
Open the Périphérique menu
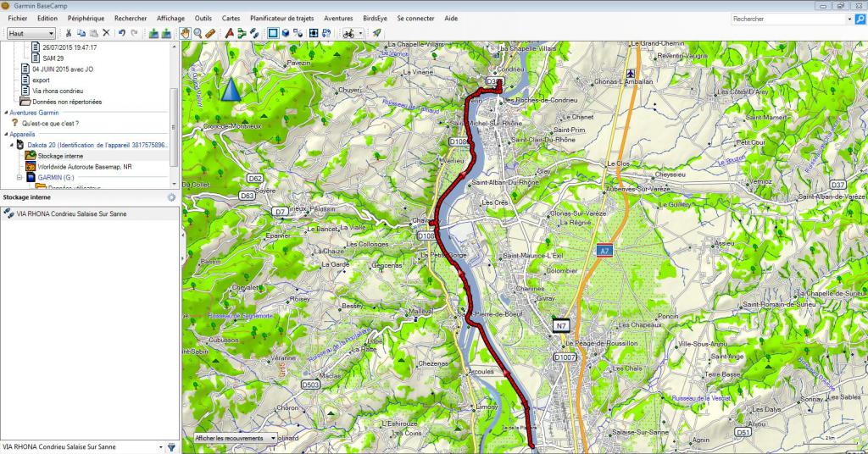(86, 19)
